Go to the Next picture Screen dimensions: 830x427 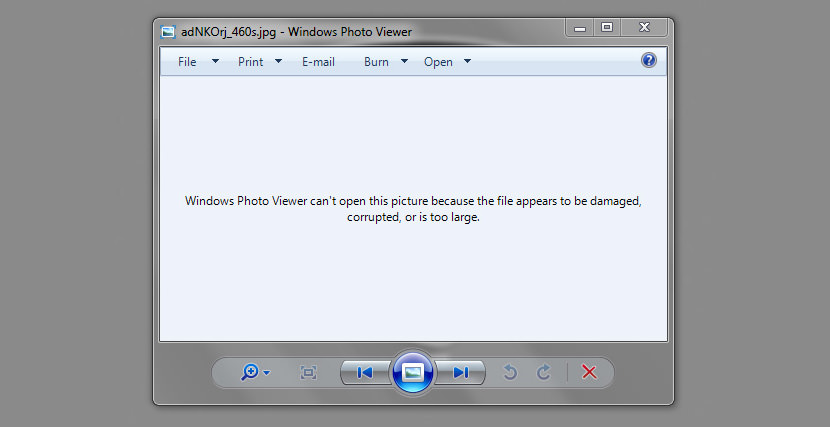(x=461, y=373)
